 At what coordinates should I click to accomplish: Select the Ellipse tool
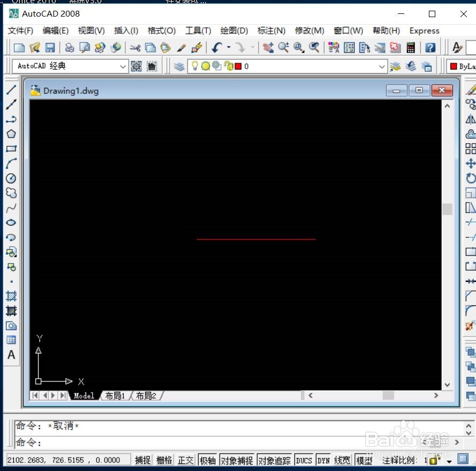point(11,222)
